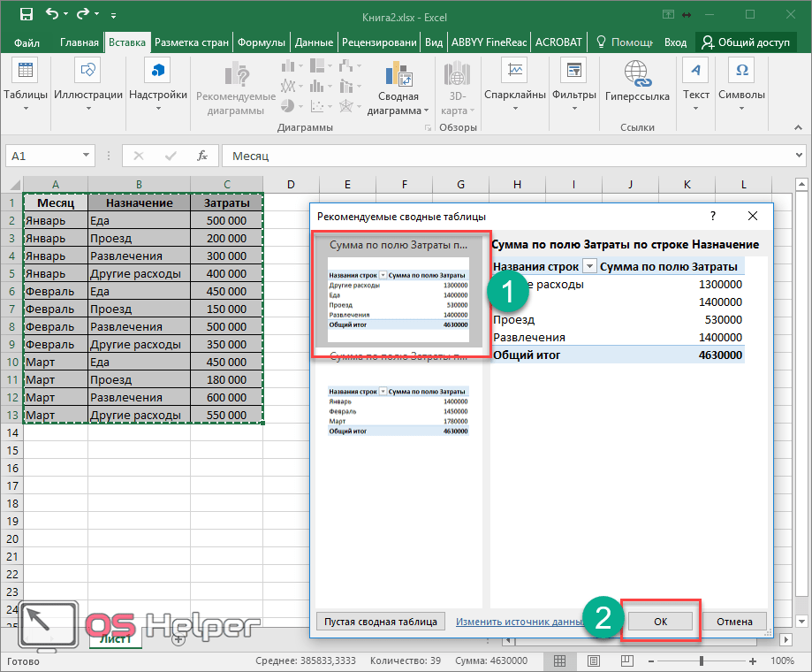812x672 pixels.
Task: Expand the PivotChart (Сводная диаграмма) dropdown
Action: pos(426,111)
